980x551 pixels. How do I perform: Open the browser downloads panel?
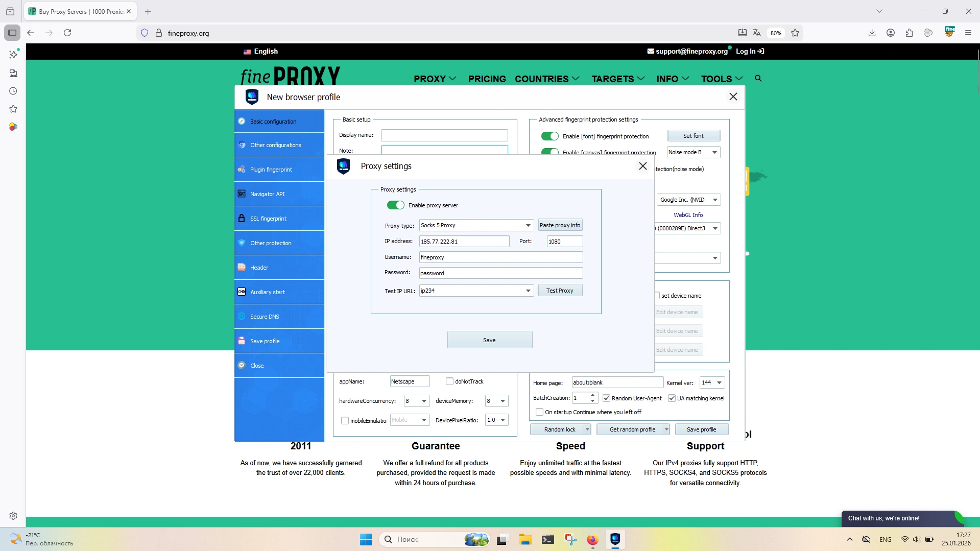pos(872,33)
